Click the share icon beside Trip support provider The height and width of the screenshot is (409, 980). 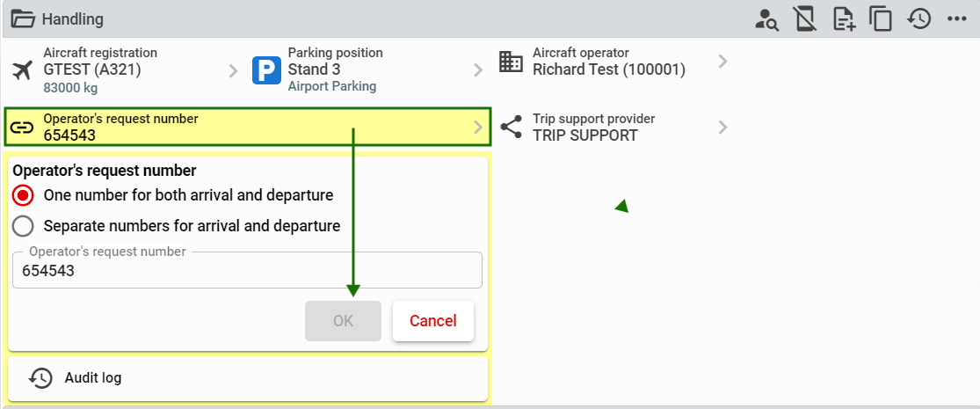511,127
